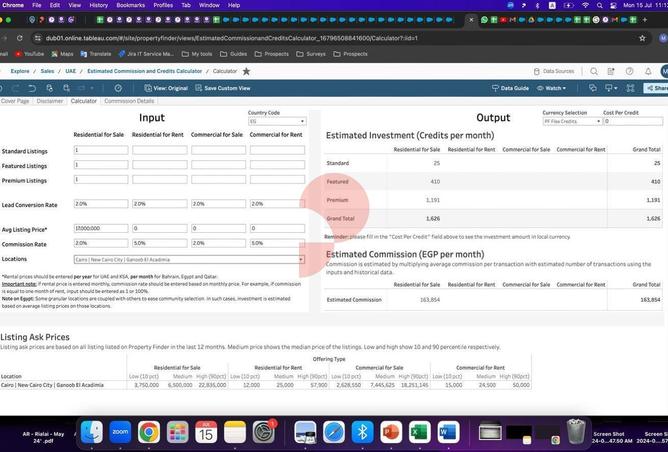Switch to the Commission Details tab
Screen dimensions: 668x452
[x=129, y=101]
